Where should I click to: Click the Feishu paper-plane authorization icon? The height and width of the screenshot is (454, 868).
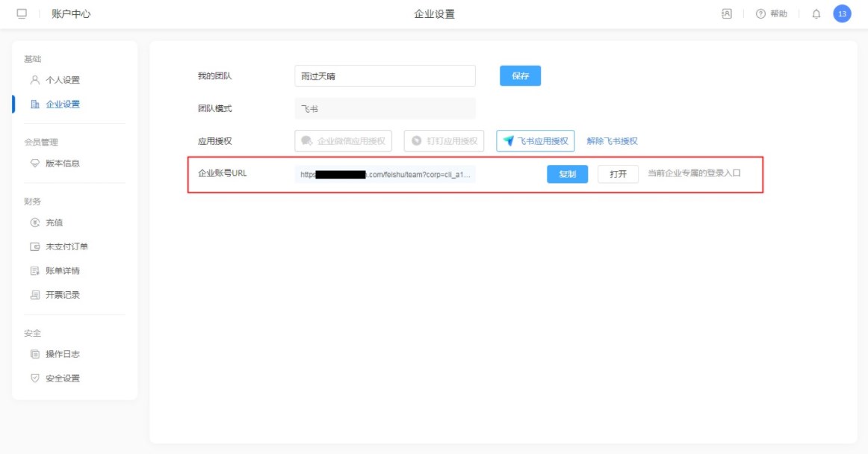[x=508, y=141]
